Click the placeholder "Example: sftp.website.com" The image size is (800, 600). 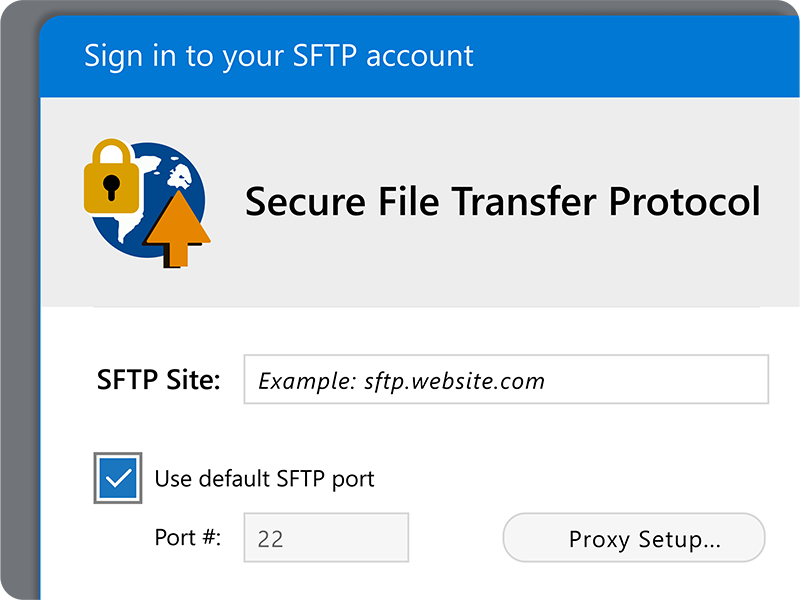[x=402, y=380]
